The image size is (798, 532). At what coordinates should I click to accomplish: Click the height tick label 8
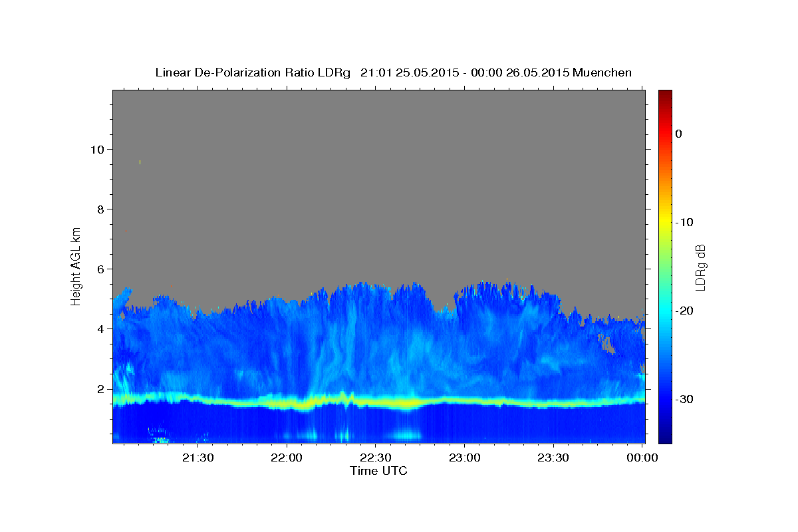coord(101,209)
